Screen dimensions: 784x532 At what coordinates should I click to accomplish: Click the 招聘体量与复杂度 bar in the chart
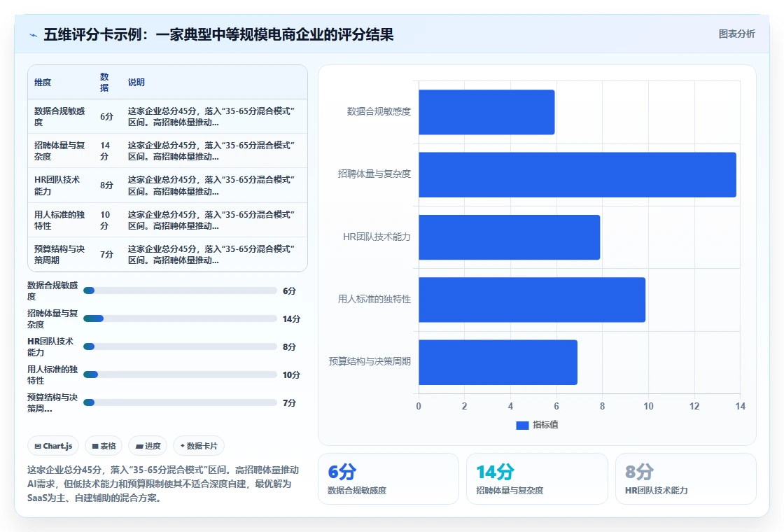pyautogui.click(x=577, y=174)
